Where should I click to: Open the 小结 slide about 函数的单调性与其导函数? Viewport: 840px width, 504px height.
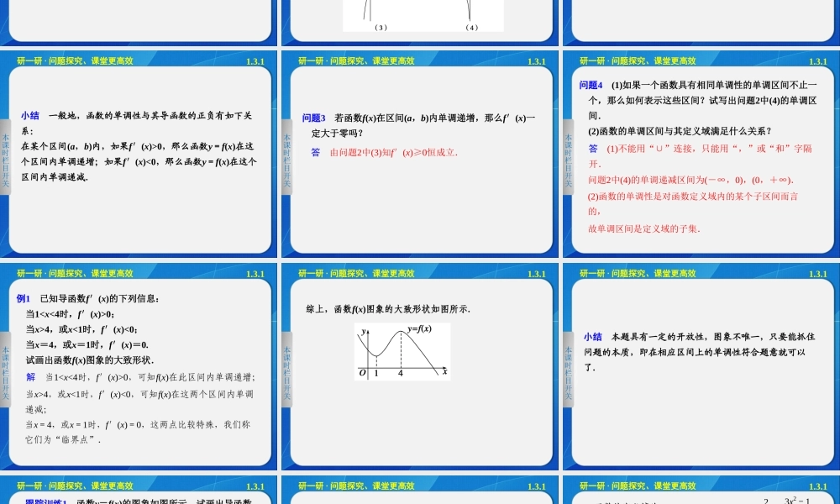(139, 155)
